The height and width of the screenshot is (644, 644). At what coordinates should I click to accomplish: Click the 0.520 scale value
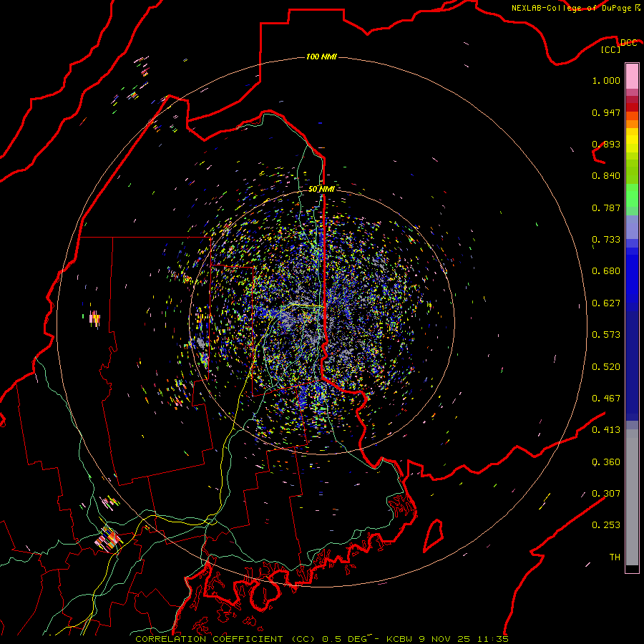tap(606, 367)
